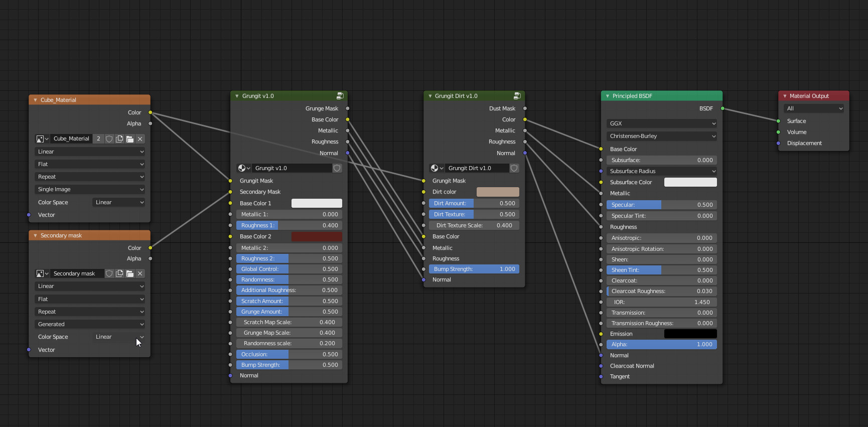The height and width of the screenshot is (427, 868).
Task: Click the IOR value field
Action: click(x=661, y=302)
